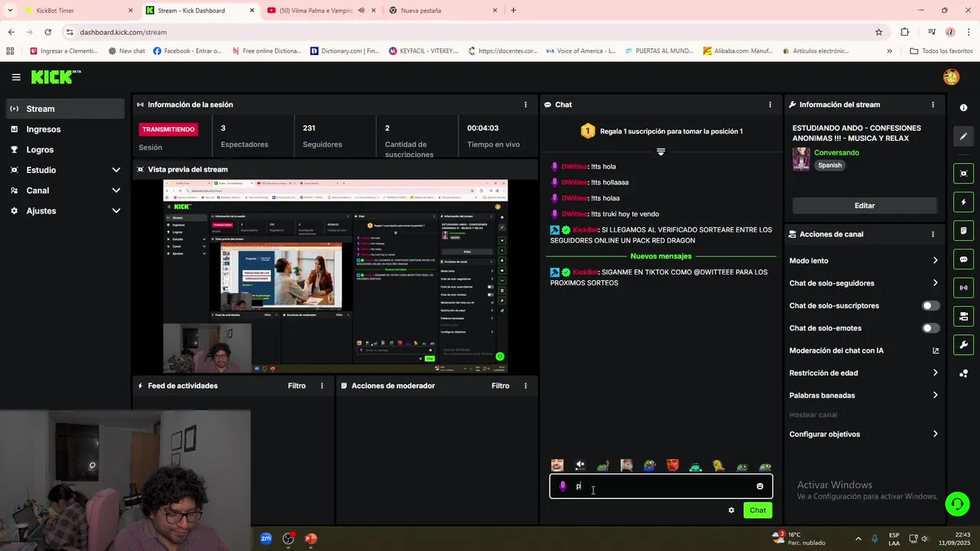Select Stream in the sidebar
This screenshot has width=980, height=551.
(65, 109)
